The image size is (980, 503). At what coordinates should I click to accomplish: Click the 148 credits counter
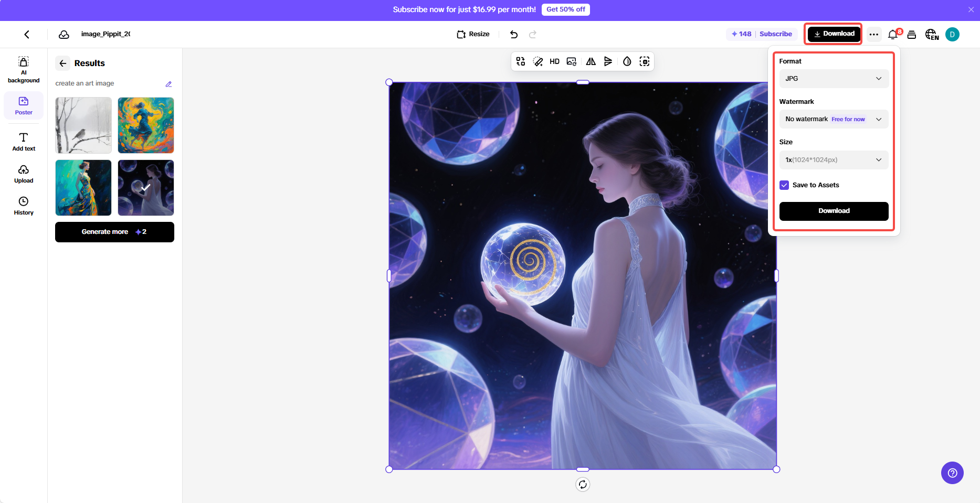click(x=741, y=34)
